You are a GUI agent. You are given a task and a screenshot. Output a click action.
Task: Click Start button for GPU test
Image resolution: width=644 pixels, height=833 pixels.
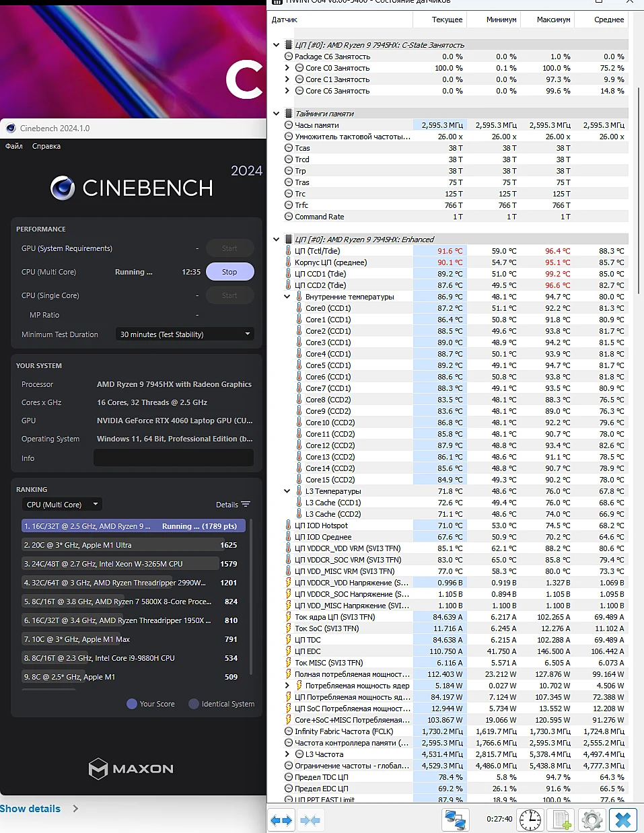[229, 248]
